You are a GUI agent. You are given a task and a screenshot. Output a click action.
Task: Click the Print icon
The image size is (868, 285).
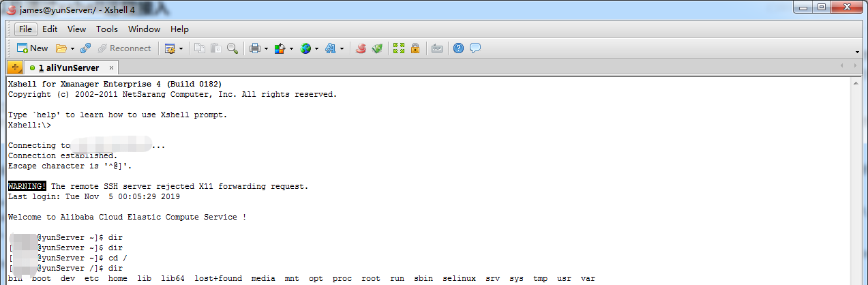[254, 48]
